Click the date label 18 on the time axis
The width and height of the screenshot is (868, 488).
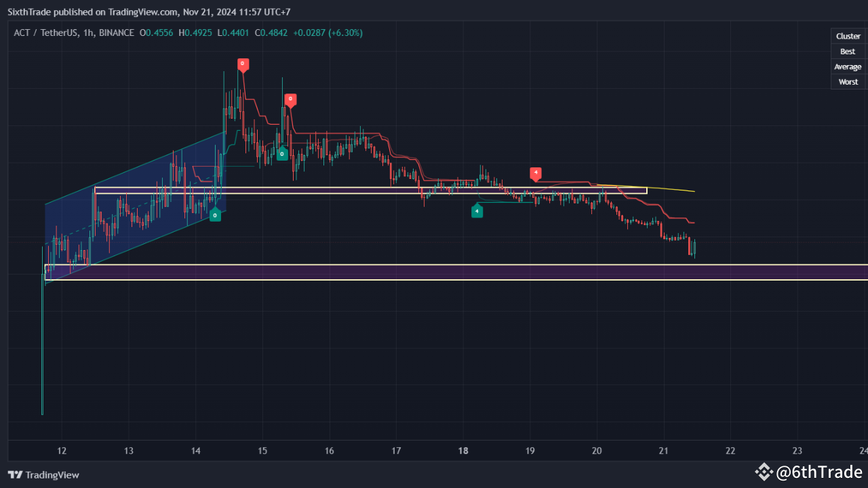click(463, 451)
